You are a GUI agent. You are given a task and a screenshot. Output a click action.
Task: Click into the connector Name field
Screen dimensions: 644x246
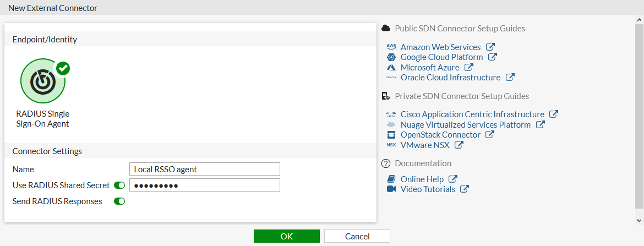coord(204,170)
